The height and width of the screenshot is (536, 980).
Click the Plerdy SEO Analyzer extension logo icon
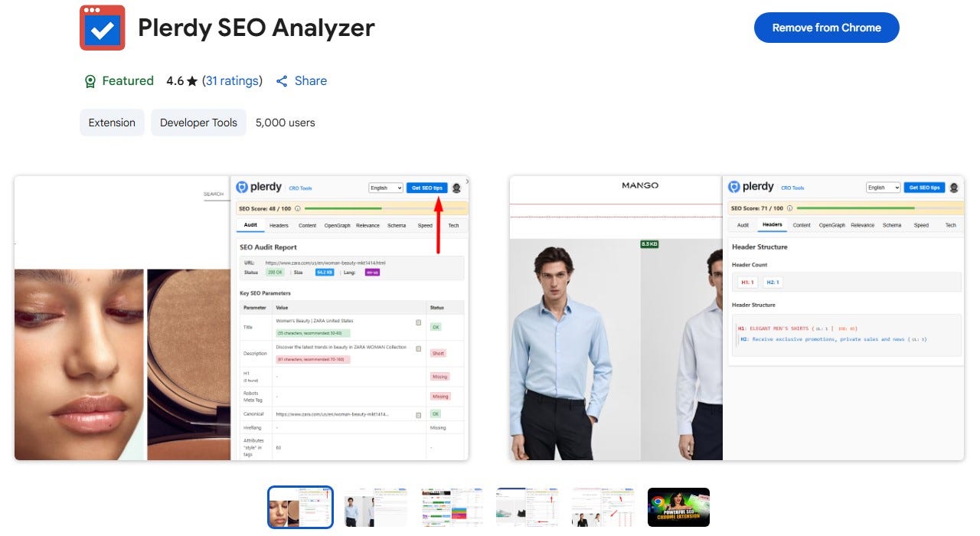(x=102, y=28)
